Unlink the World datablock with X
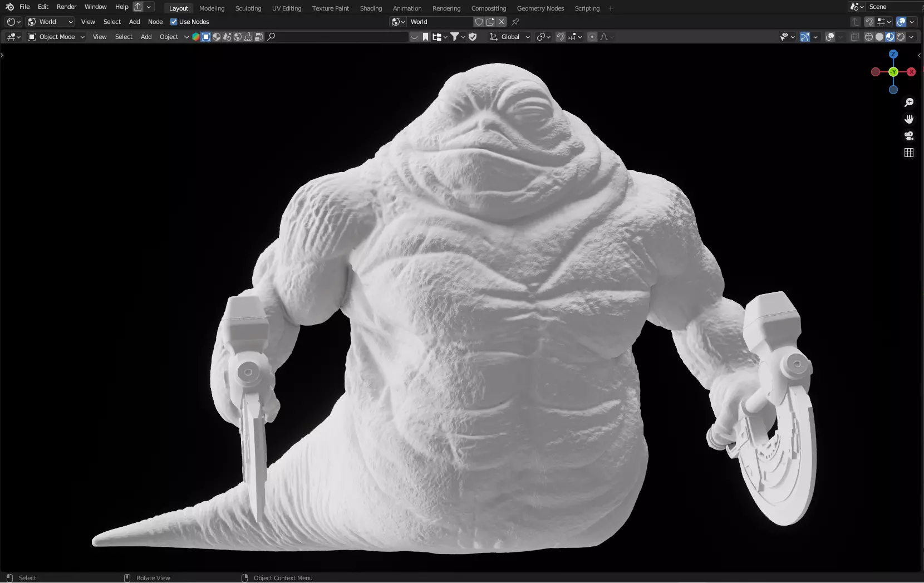 pos(502,22)
